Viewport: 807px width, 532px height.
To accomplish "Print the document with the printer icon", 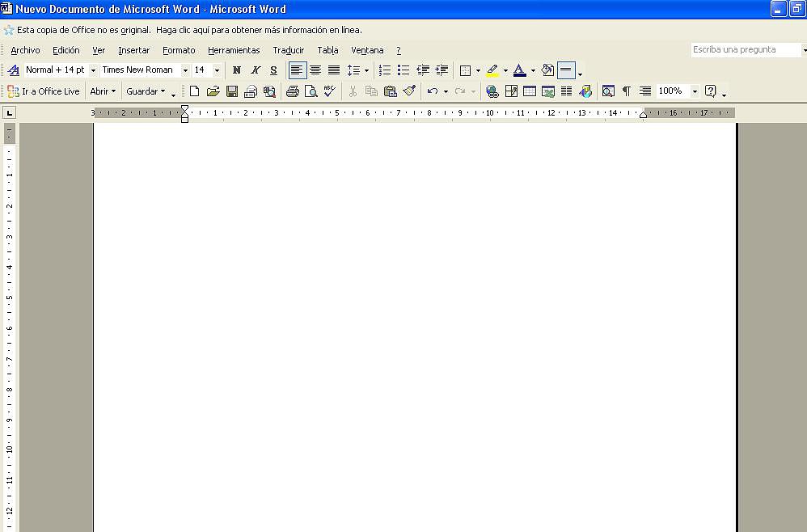I will 293,91.
